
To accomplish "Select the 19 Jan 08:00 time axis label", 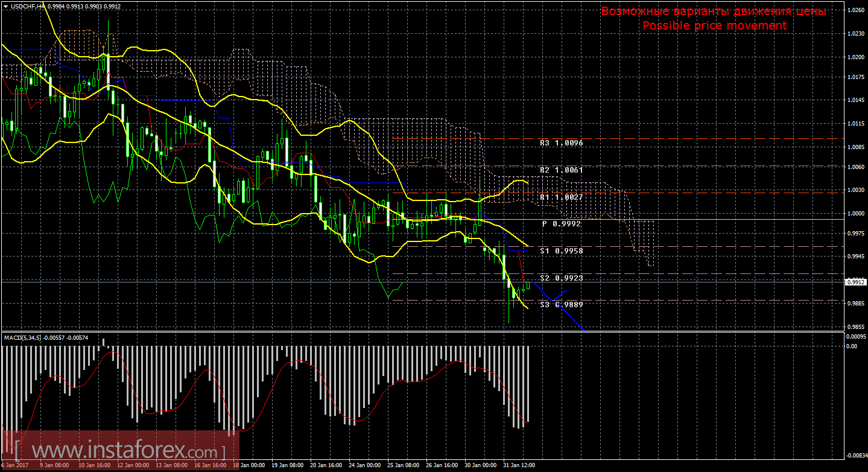I will coord(288,465).
